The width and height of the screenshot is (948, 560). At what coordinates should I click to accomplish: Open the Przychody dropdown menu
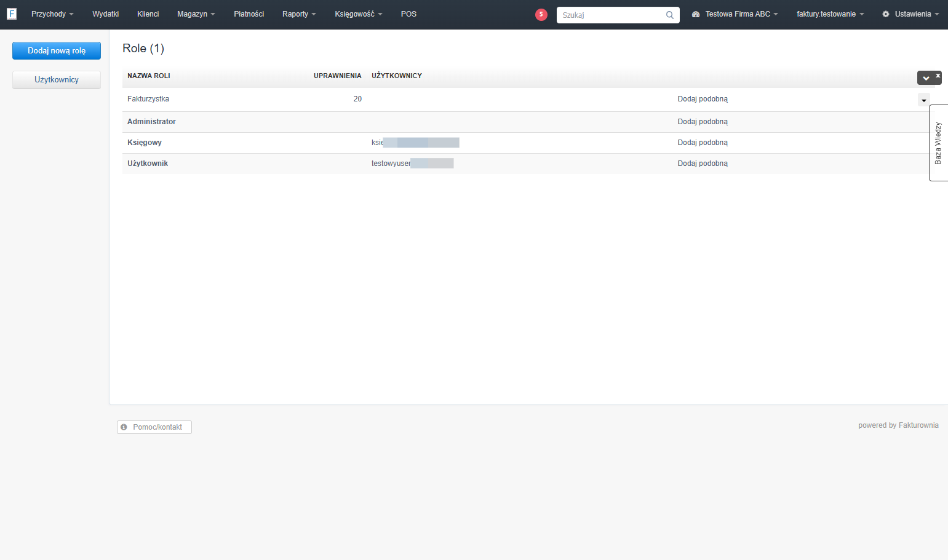coord(52,14)
